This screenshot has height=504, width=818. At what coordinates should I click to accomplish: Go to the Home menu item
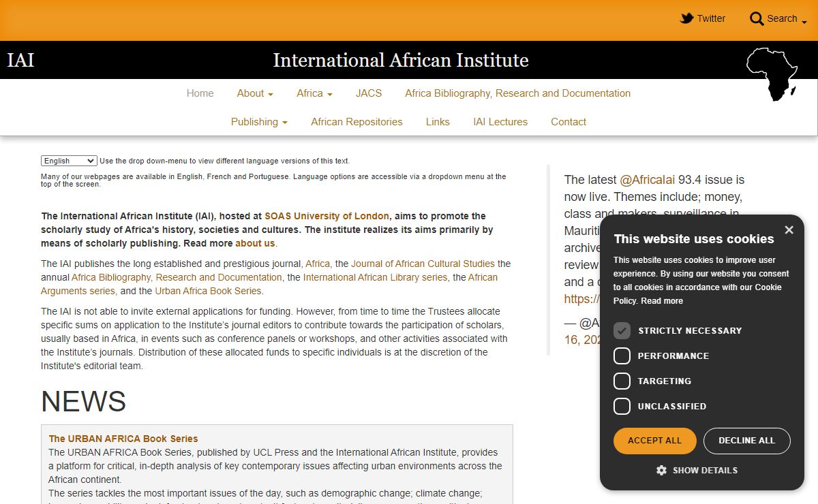(x=200, y=93)
